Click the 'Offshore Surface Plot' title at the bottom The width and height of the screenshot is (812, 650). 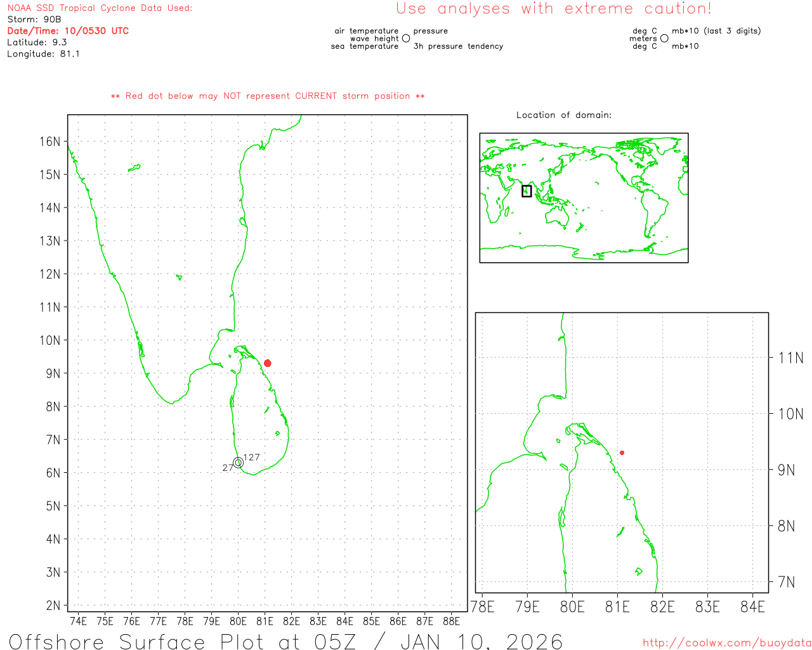285,641
